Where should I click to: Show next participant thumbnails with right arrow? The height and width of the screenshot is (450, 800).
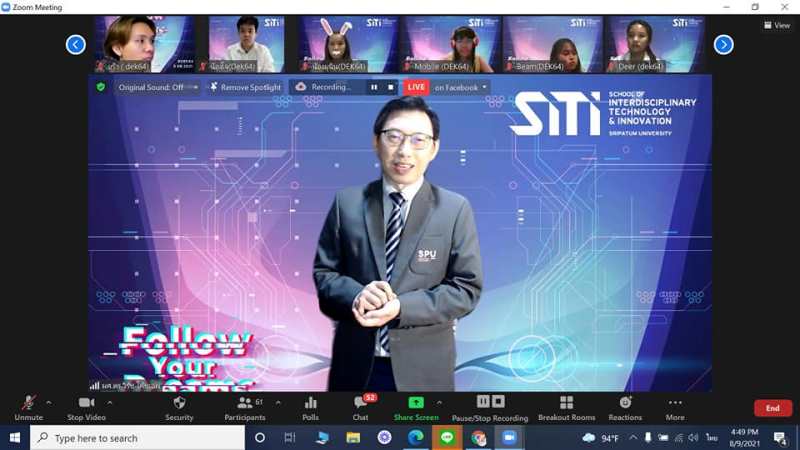click(x=724, y=44)
